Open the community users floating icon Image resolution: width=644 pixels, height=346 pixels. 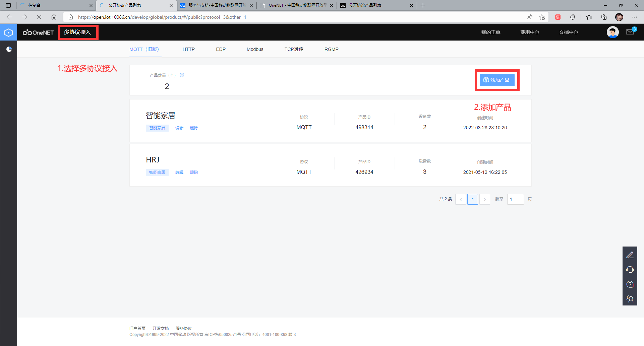[630, 299]
